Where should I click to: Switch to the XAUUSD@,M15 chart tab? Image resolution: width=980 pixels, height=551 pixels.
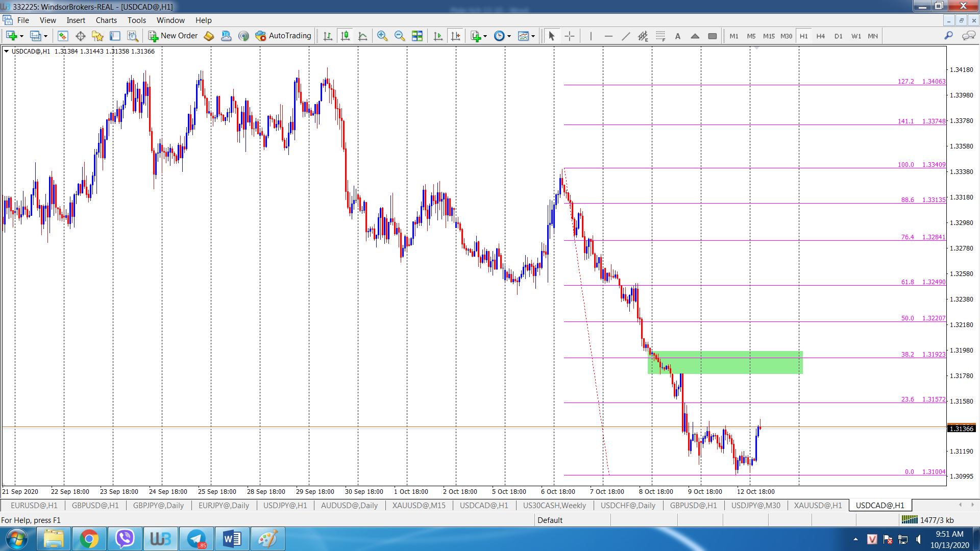click(x=419, y=506)
